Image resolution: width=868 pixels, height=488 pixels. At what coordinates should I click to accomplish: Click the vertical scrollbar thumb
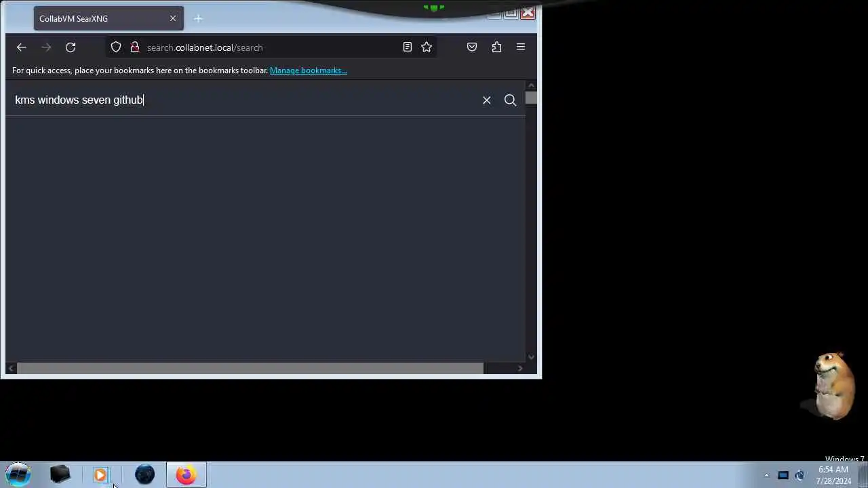coord(531,98)
